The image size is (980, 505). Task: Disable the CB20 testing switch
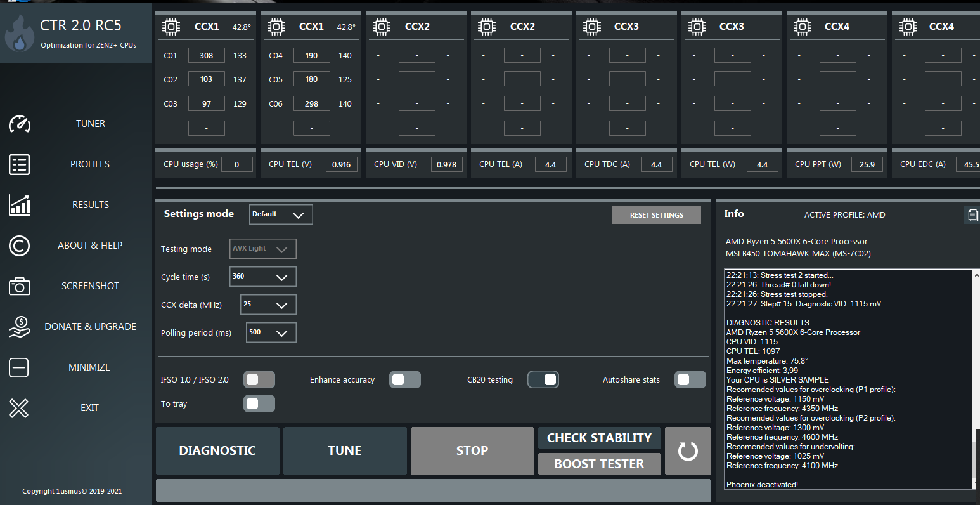pyautogui.click(x=543, y=379)
